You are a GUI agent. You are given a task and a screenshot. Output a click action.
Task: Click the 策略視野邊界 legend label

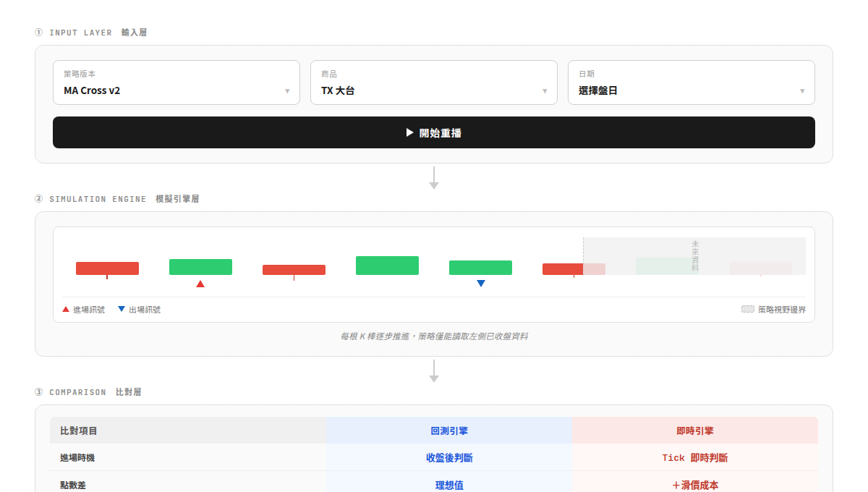point(782,310)
